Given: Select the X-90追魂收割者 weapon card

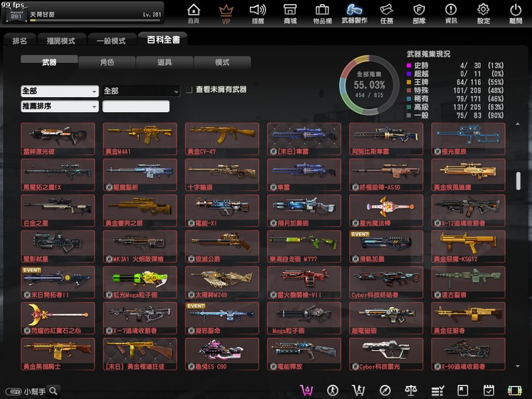Looking at the screenshot, I should point(468,354).
